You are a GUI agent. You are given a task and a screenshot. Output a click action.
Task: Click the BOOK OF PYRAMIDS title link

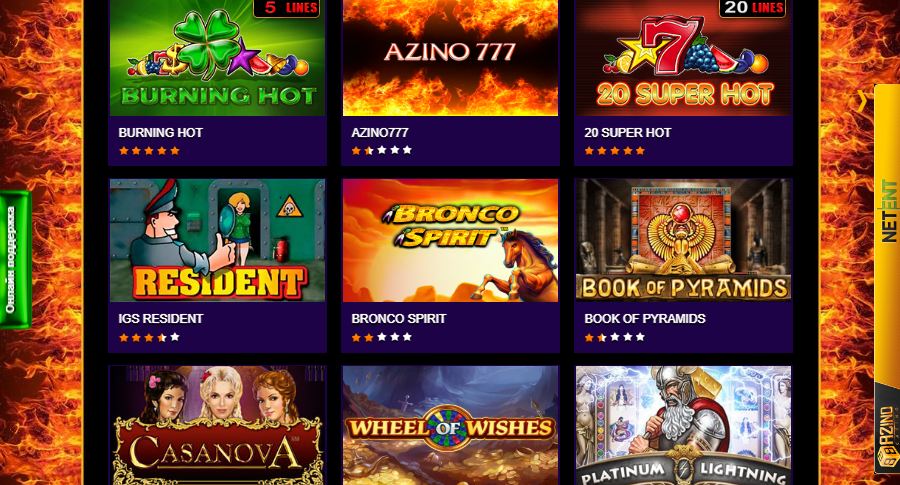(645, 319)
